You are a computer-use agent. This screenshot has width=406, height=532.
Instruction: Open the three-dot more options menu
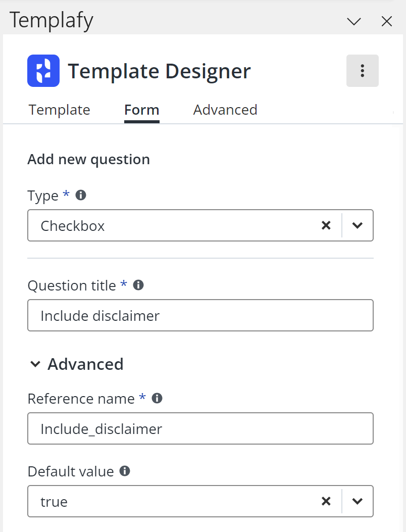[x=362, y=71]
